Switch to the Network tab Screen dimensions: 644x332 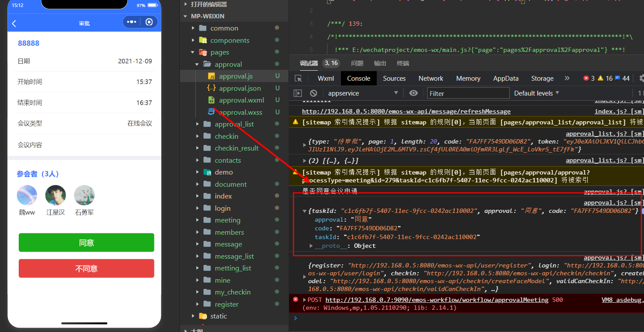click(431, 79)
